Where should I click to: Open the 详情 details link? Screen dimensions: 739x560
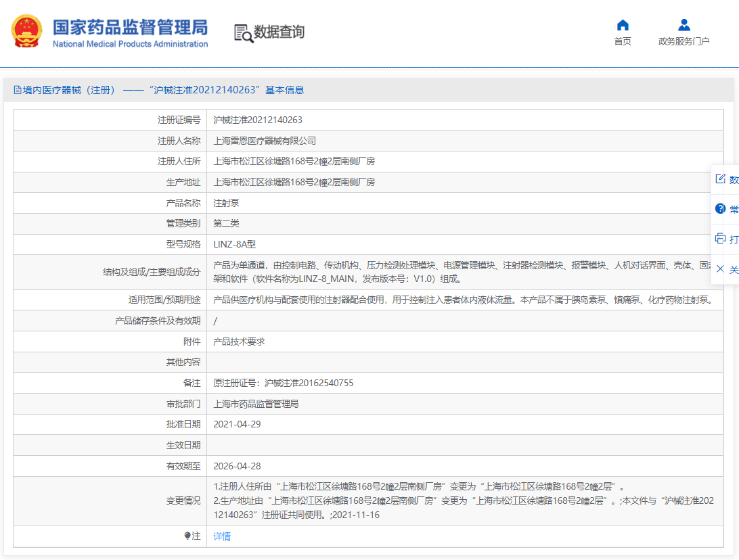click(x=222, y=536)
